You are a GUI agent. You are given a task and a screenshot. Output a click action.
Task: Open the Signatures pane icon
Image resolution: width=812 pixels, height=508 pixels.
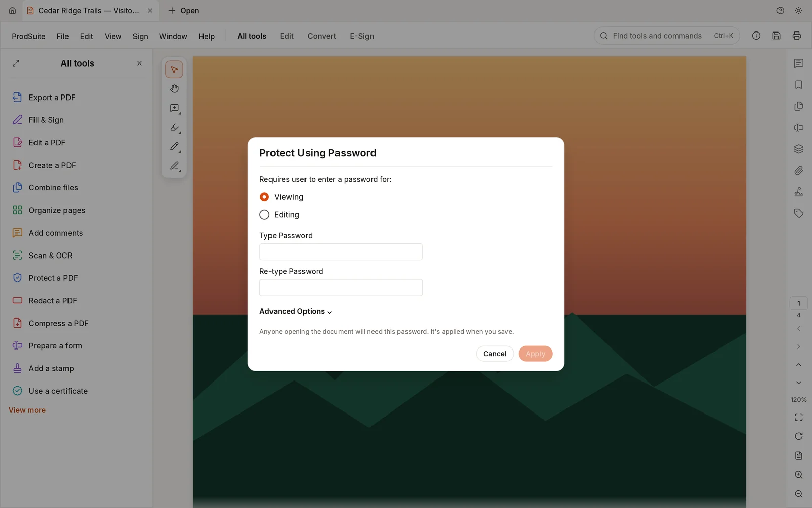(799, 192)
